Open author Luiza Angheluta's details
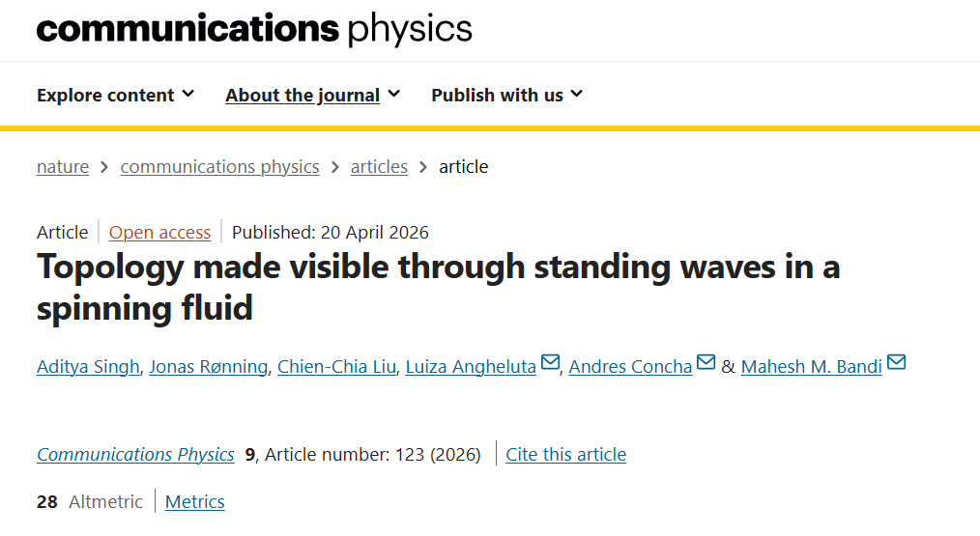The width and height of the screenshot is (980, 536). (471, 367)
